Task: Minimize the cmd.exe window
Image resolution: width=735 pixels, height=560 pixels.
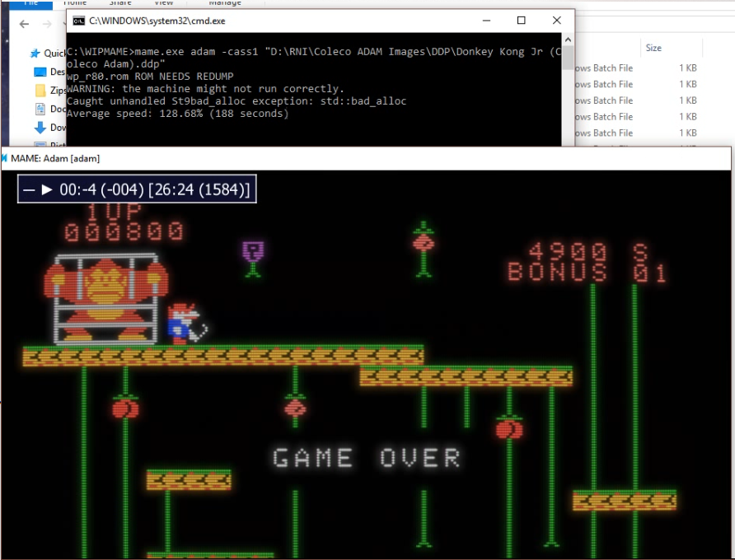Action: coord(485,21)
